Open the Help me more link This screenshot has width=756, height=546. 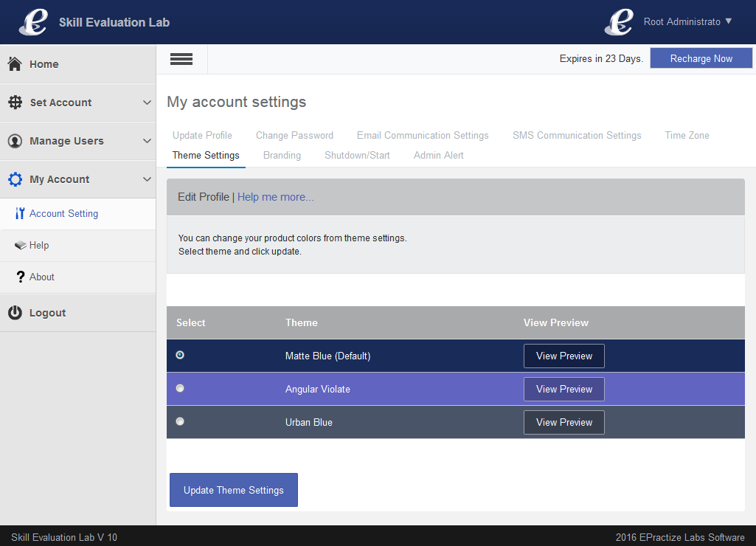coord(275,197)
